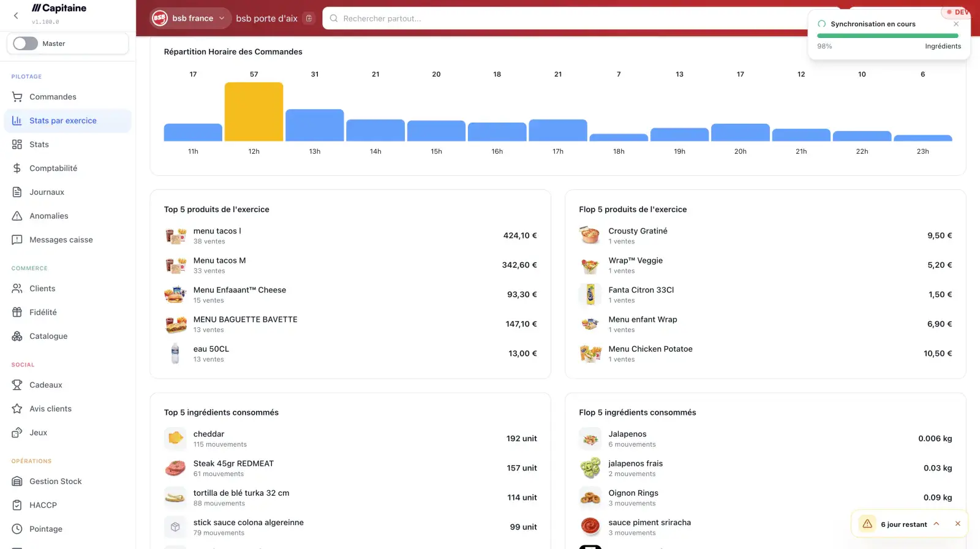The height and width of the screenshot is (549, 980).
Task: Click the Commandes cart icon
Action: 17,97
